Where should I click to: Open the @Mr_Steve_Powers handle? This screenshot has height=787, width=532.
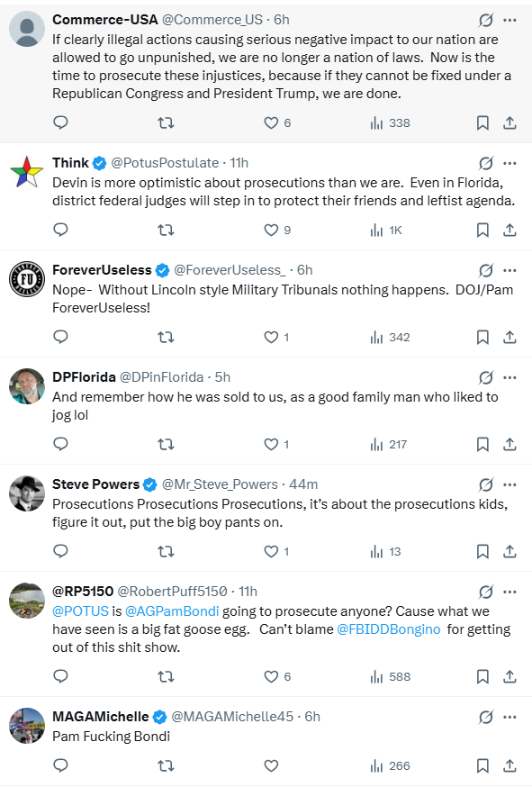[x=220, y=484]
